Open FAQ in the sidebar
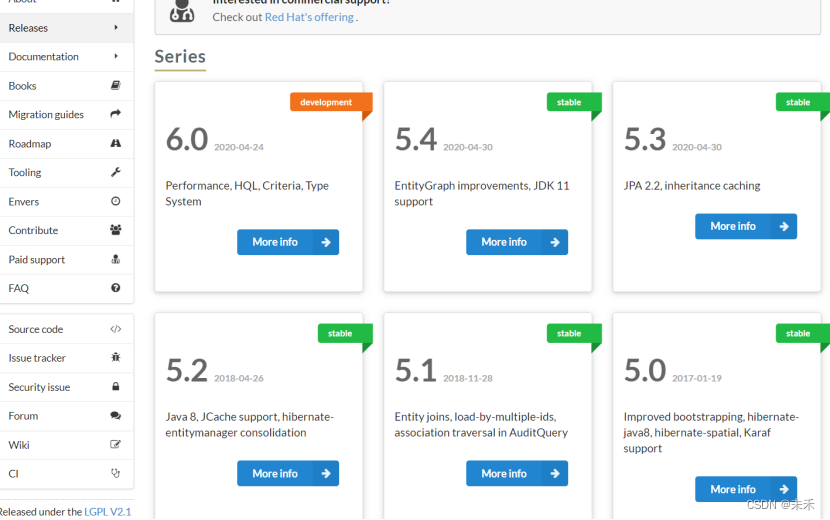 pyautogui.click(x=67, y=288)
